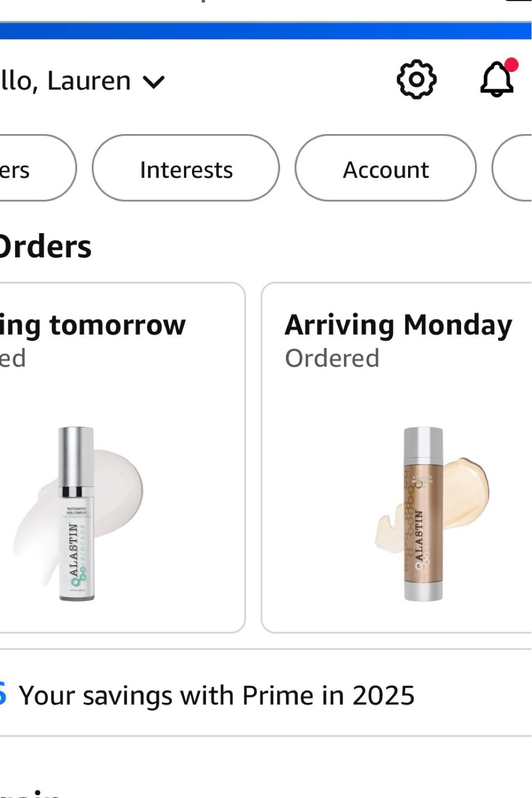Image resolution: width=532 pixels, height=798 pixels.
Task: Click the red notification badge on the bell
Action: pyautogui.click(x=512, y=64)
